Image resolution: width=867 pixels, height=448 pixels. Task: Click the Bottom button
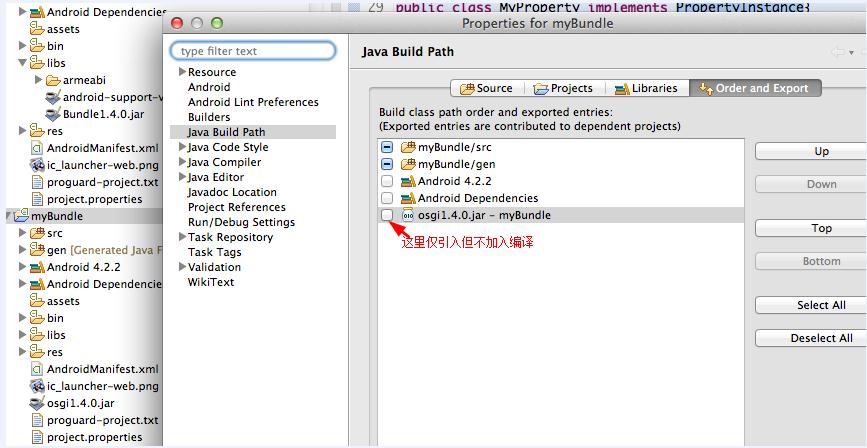click(812, 261)
